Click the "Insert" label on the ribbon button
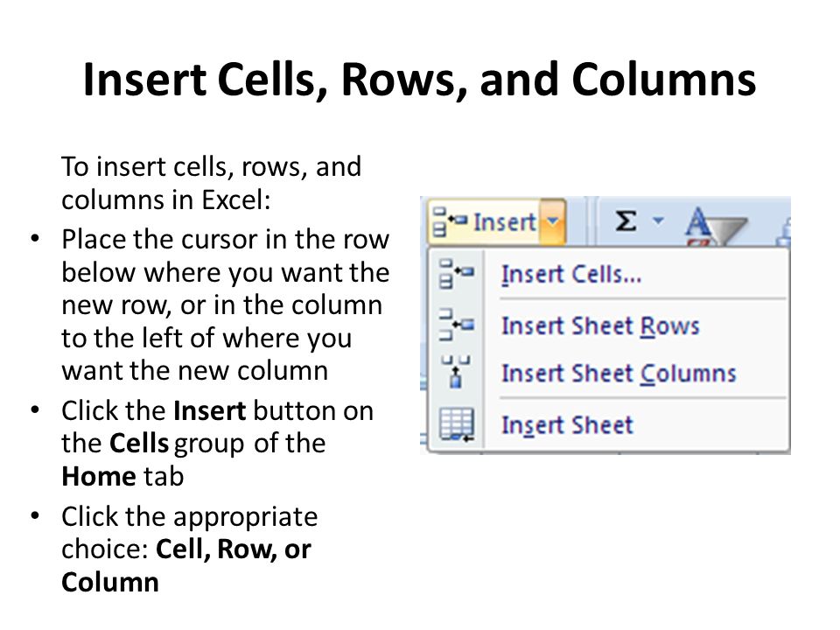 click(x=504, y=222)
